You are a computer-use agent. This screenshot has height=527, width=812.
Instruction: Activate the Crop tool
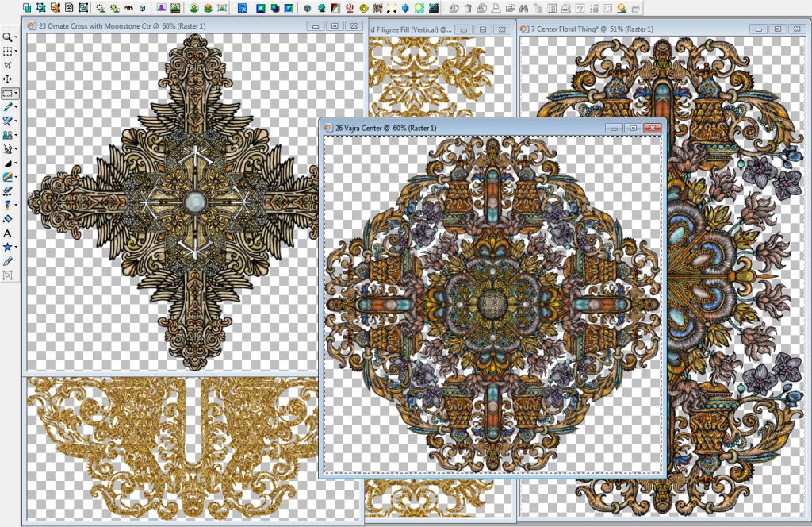click(7, 65)
